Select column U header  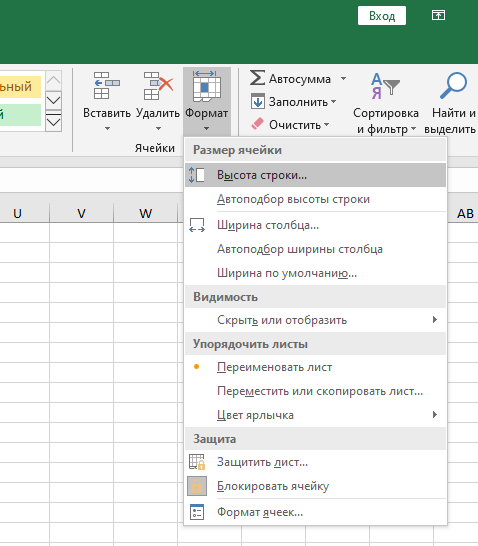click(24, 213)
